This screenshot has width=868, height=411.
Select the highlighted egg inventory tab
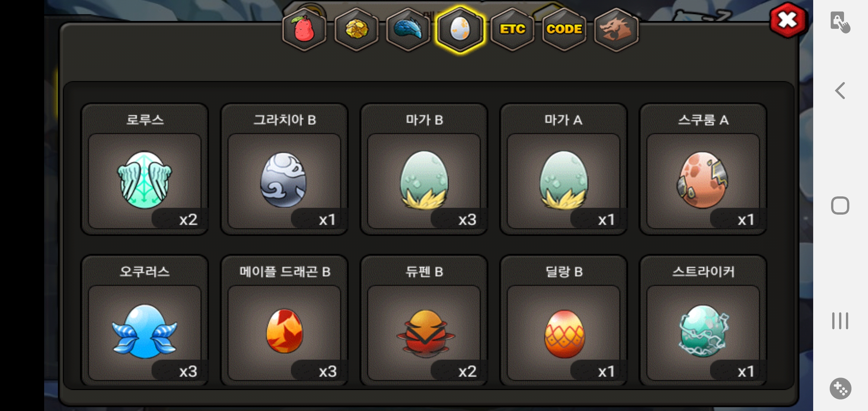click(460, 30)
